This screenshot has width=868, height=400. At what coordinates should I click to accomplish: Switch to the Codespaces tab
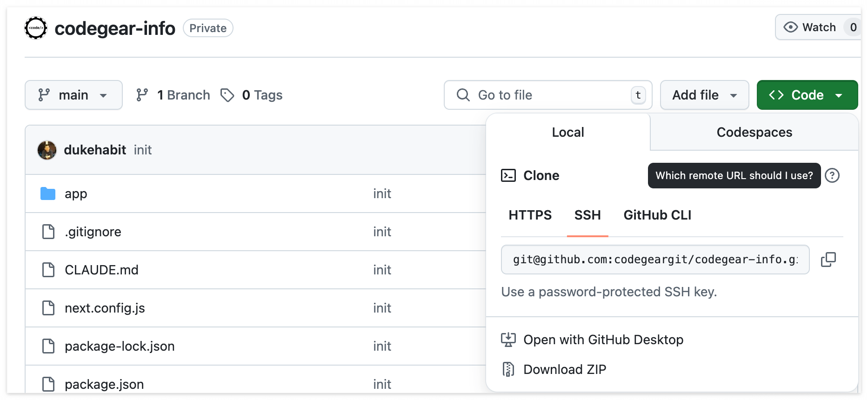(x=754, y=132)
